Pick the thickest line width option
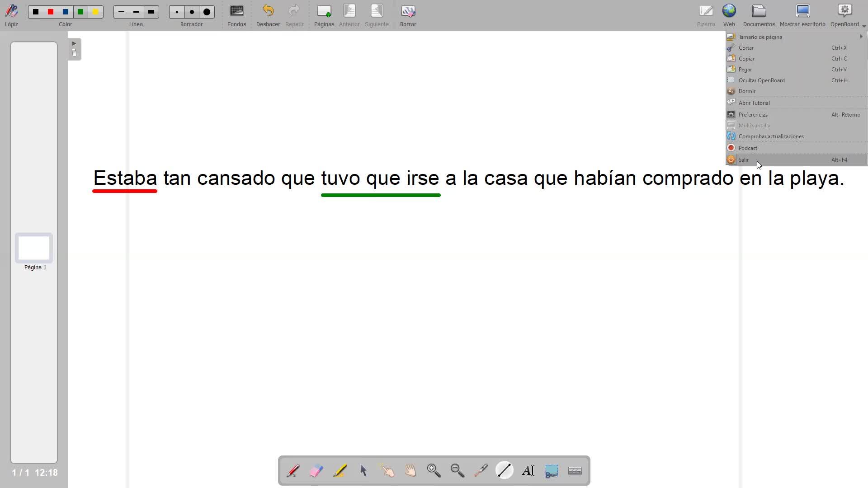 (x=151, y=12)
